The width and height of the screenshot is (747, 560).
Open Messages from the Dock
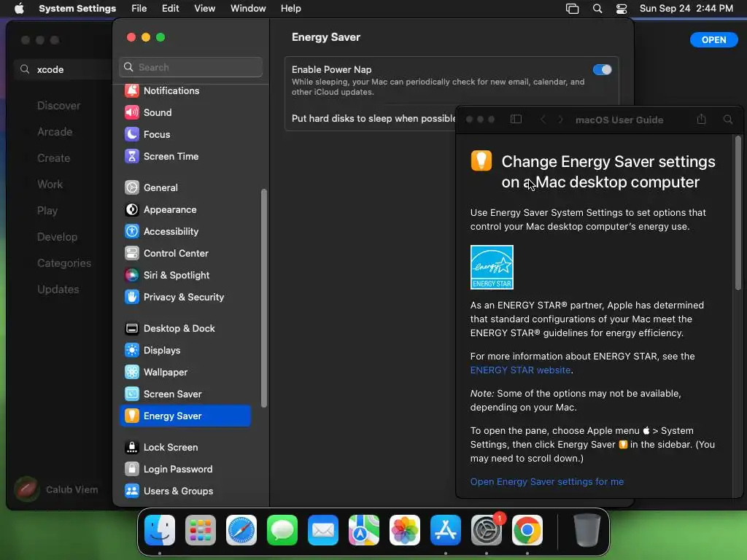[x=282, y=530]
